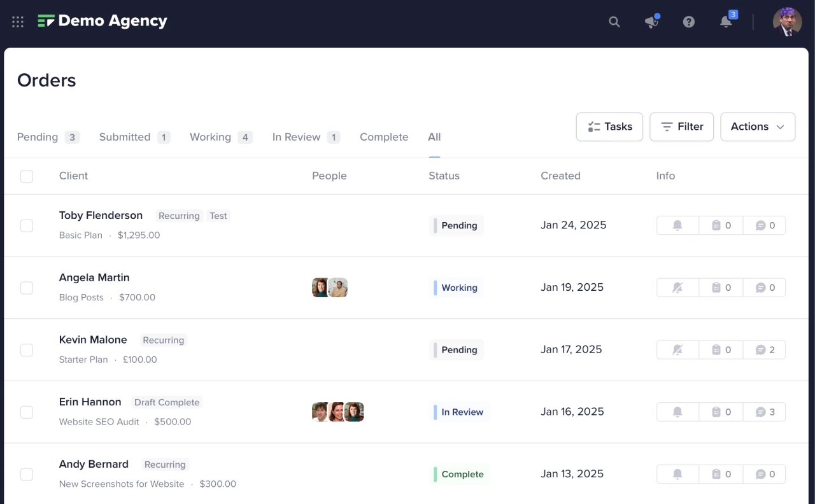Switch to the Submitted tab
The image size is (815, 504).
coord(134,137)
